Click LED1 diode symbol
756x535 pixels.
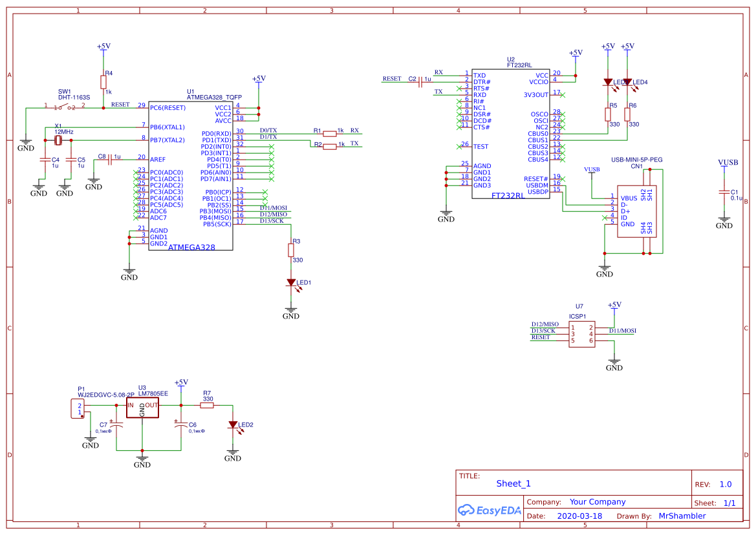click(x=292, y=282)
